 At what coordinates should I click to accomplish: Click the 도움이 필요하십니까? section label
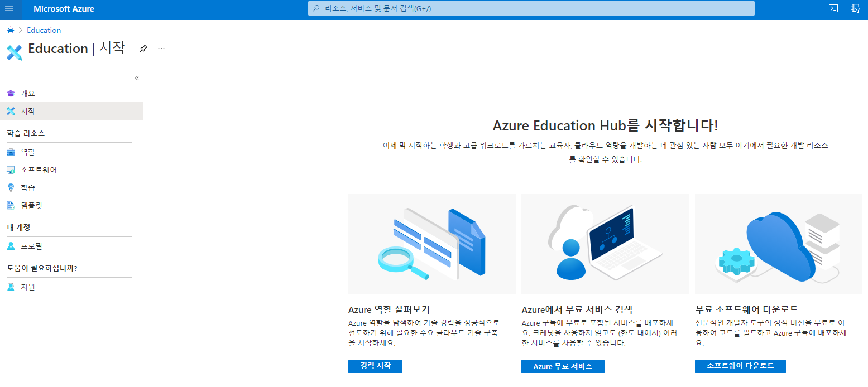(42, 268)
